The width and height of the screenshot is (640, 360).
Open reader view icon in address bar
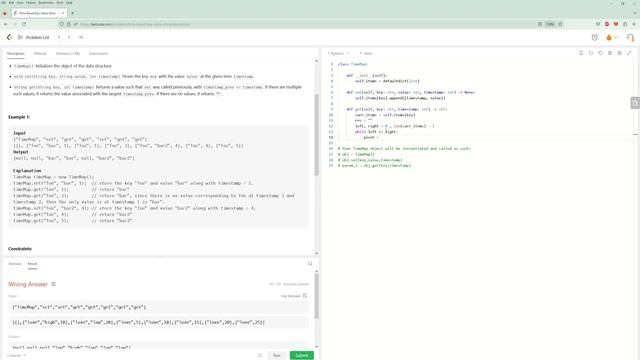click(540, 24)
